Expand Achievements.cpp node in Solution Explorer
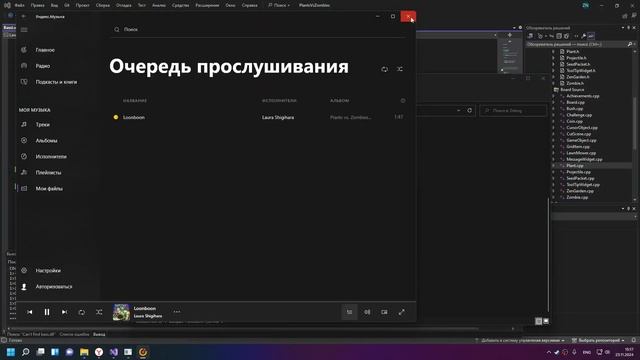Image resolution: width=640 pixels, height=360 pixels. (554, 96)
